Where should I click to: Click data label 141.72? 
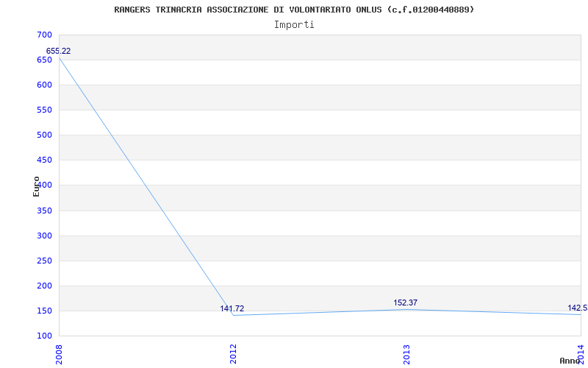[232, 308]
